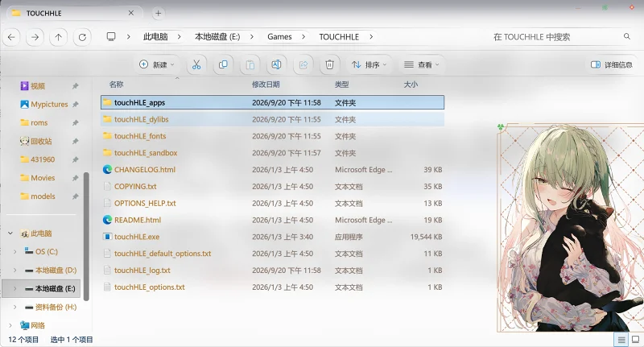This screenshot has width=644, height=347.
Task: Click the sidebar vertical scrollbar
Action: (x=86, y=236)
